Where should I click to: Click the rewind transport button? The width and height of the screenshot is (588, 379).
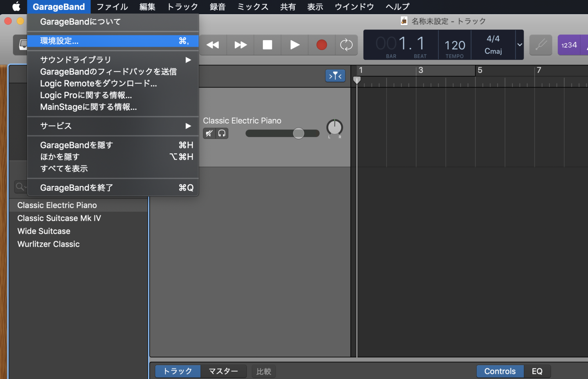213,45
